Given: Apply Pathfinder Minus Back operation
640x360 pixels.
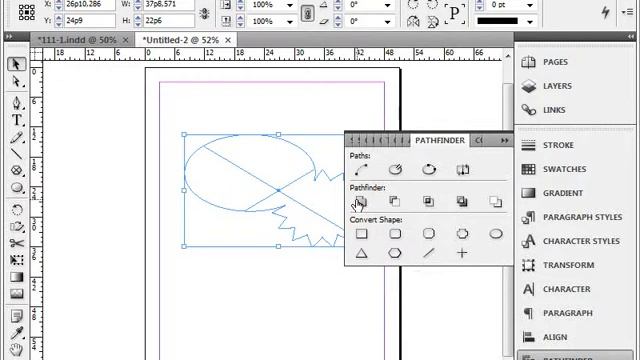Looking at the screenshot, I should (x=496, y=201).
